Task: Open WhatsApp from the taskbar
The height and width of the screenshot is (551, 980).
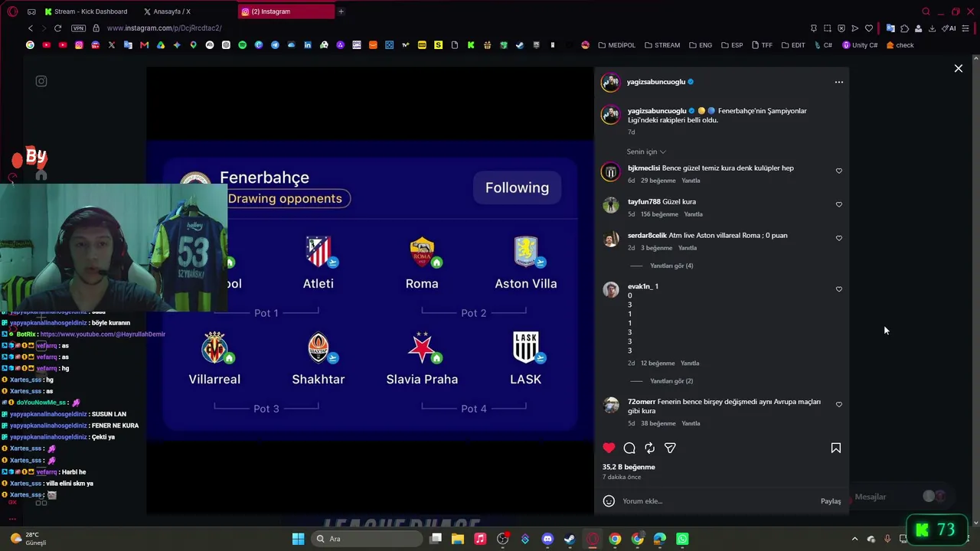Action: [682, 539]
